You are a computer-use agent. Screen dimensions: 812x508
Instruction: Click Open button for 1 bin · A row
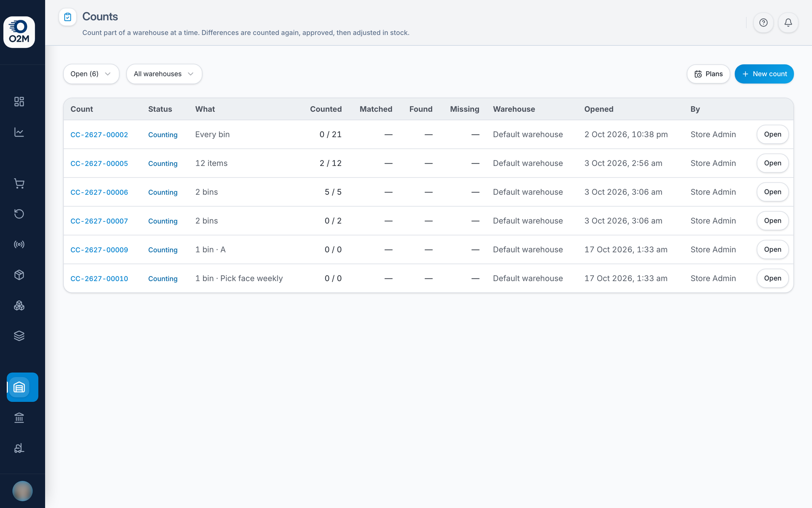[773, 250]
